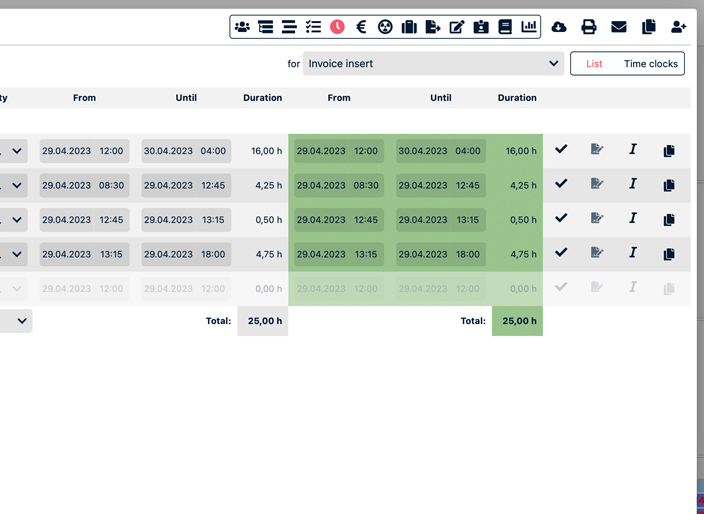
Task: Expand the dropdown chevron in the first row
Action: tap(17, 151)
